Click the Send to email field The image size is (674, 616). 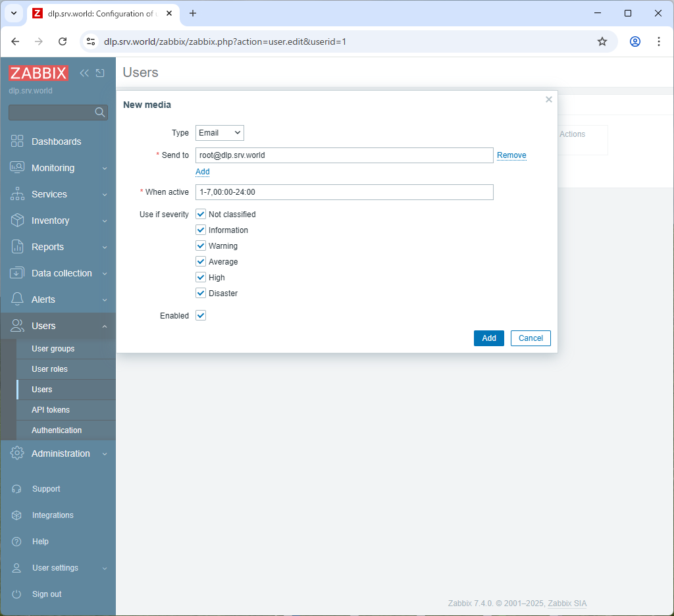point(344,155)
